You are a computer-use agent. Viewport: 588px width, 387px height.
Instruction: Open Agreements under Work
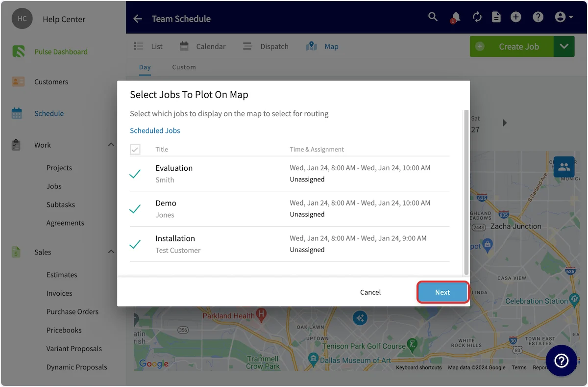point(65,223)
